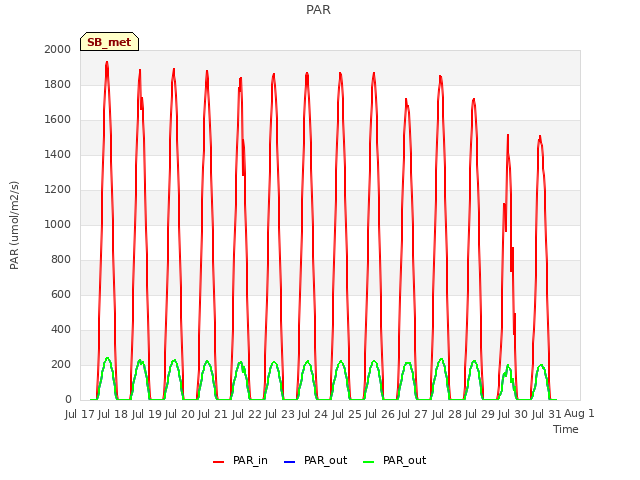Click the lowest red PAR_in peak at far right
The height and width of the screenshot is (480, 640).
click(x=540, y=137)
